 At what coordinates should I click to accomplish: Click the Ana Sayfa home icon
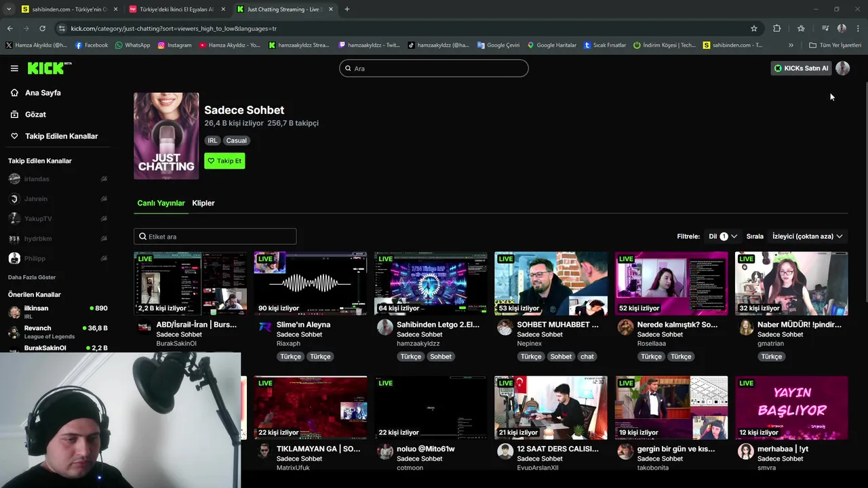click(14, 93)
